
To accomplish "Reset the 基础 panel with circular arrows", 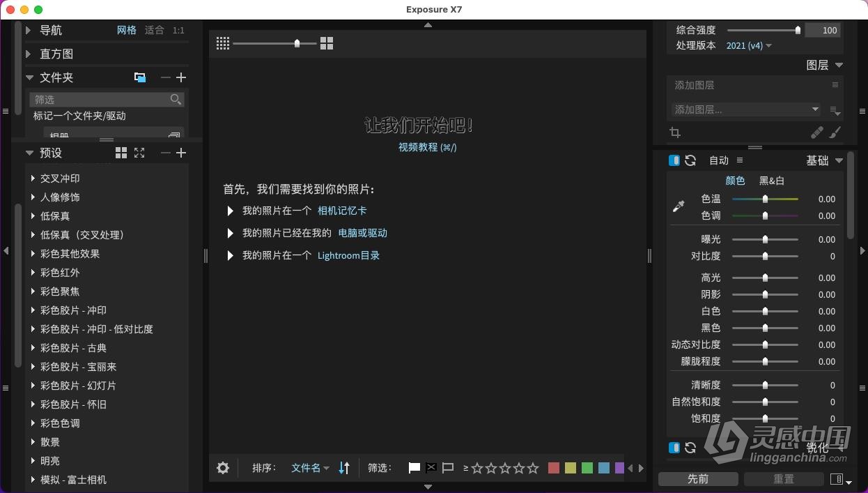I will tap(690, 160).
